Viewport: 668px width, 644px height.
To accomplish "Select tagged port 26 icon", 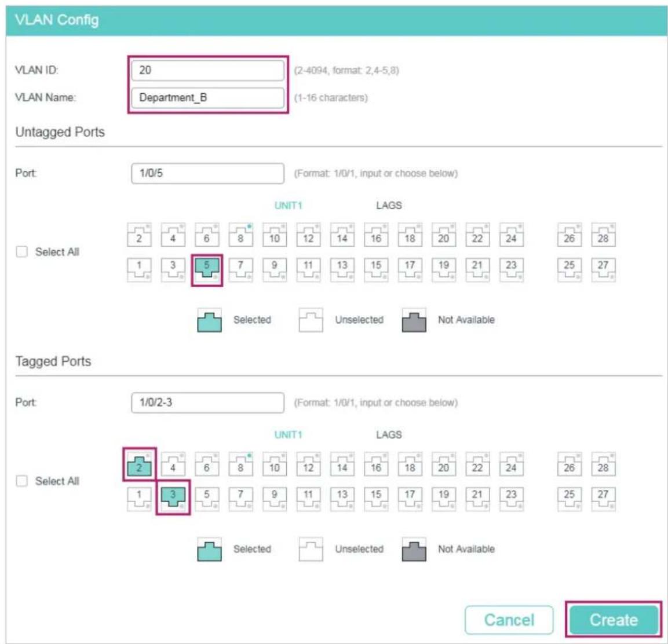I will pyautogui.click(x=569, y=464).
